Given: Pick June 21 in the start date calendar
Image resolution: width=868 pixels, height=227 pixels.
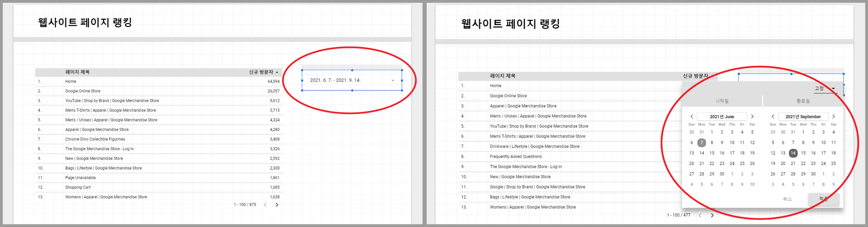Looking at the screenshot, I should [x=702, y=164].
